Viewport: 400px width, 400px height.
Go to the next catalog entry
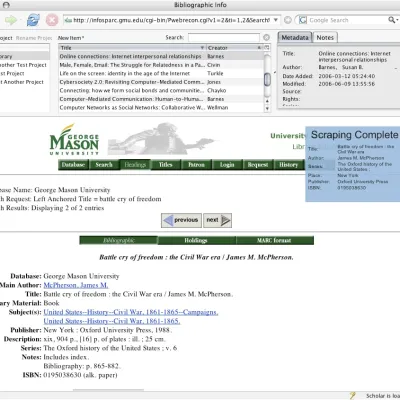point(217,220)
